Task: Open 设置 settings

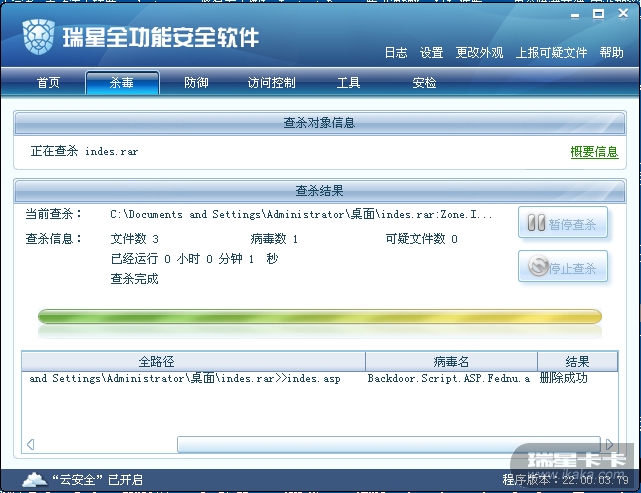Action: [432, 52]
